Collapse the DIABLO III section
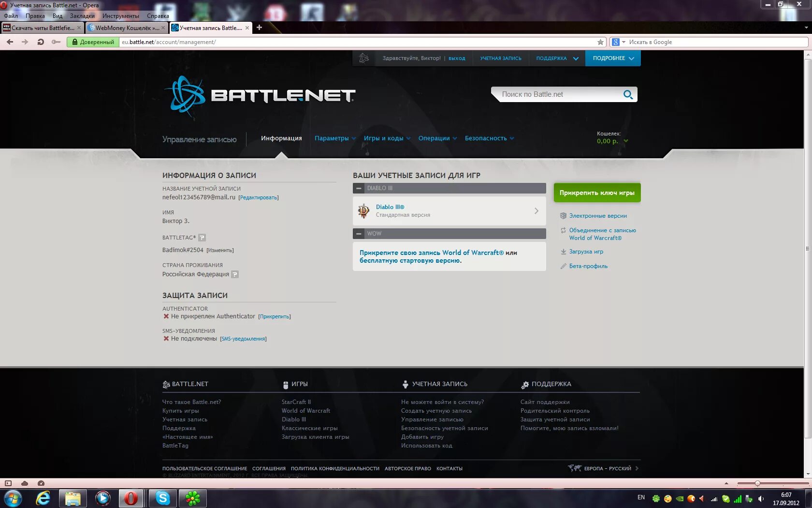The height and width of the screenshot is (508, 812). (359, 188)
